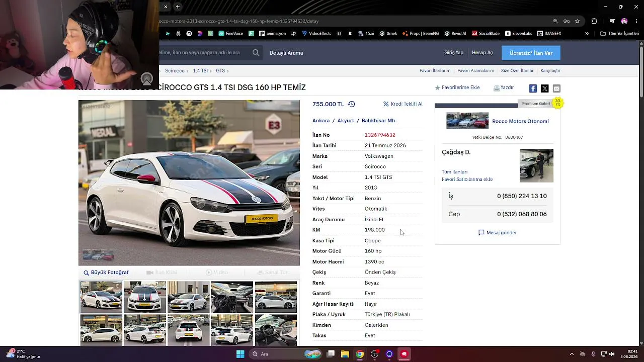Open the SocialBlade bookmark
644x362 pixels.
(486, 34)
